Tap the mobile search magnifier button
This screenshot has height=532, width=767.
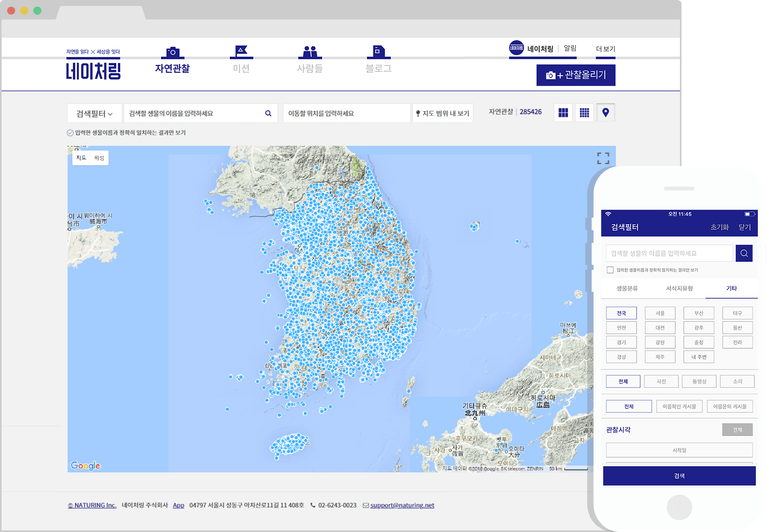tap(744, 253)
